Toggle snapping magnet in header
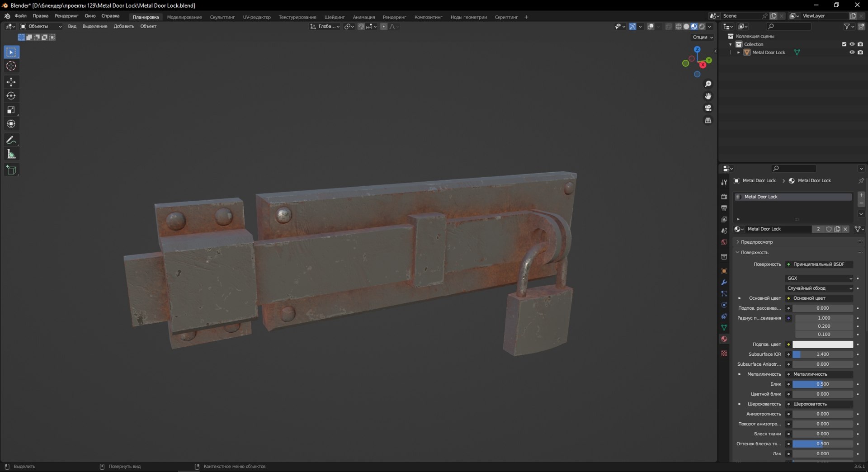Viewport: 868px width, 472px height. pos(361,27)
